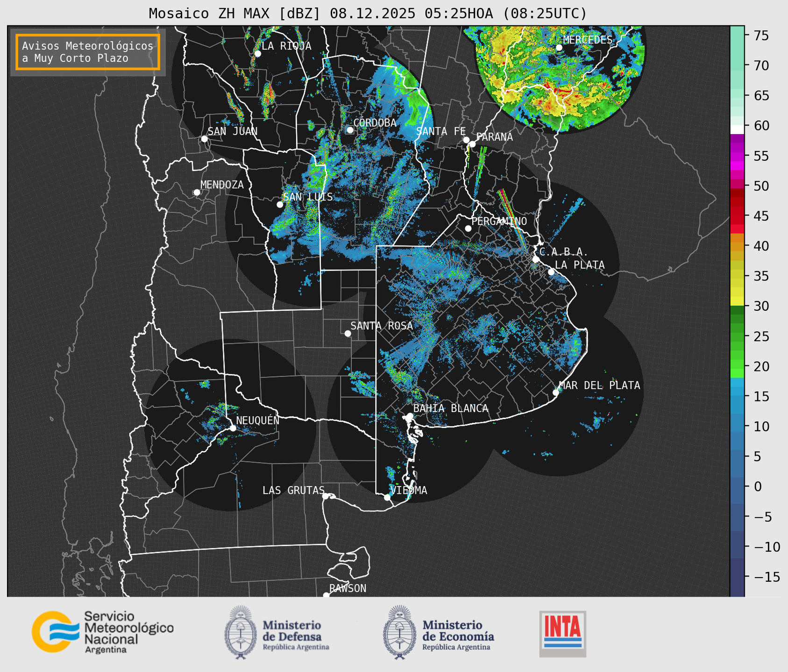Image resolution: width=788 pixels, height=672 pixels.
Task: Click the Ministerio de Economía crest
Action: (x=400, y=632)
